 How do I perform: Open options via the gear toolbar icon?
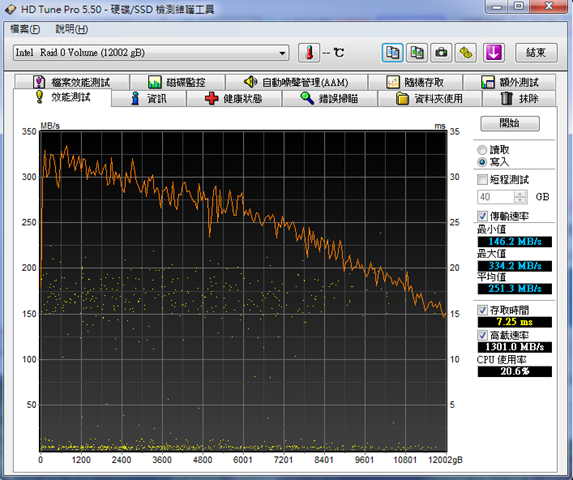(x=466, y=53)
